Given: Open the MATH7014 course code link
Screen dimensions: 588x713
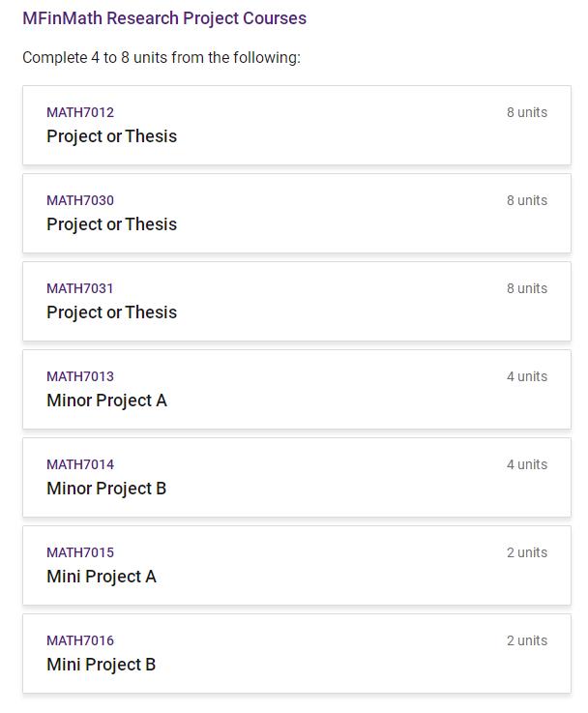Looking at the screenshot, I should click(80, 464).
